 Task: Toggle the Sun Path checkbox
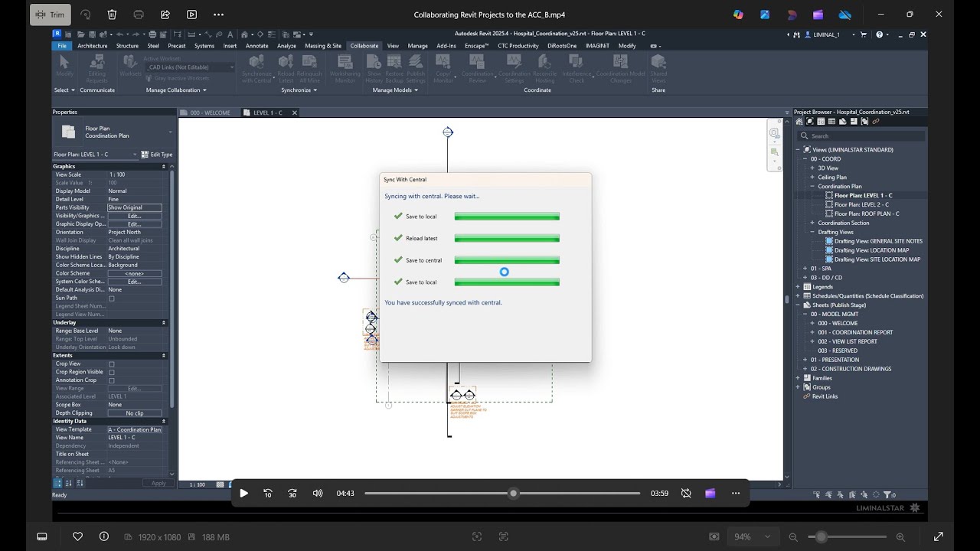[112, 298]
